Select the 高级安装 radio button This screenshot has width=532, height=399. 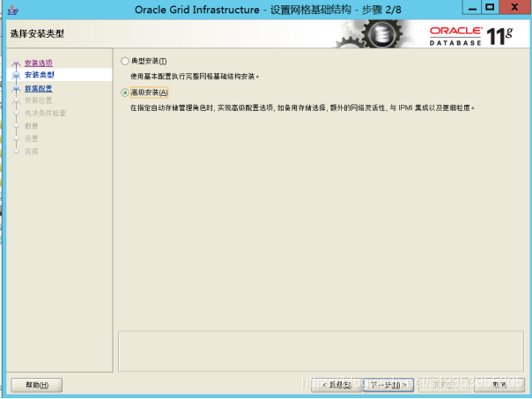pos(125,92)
